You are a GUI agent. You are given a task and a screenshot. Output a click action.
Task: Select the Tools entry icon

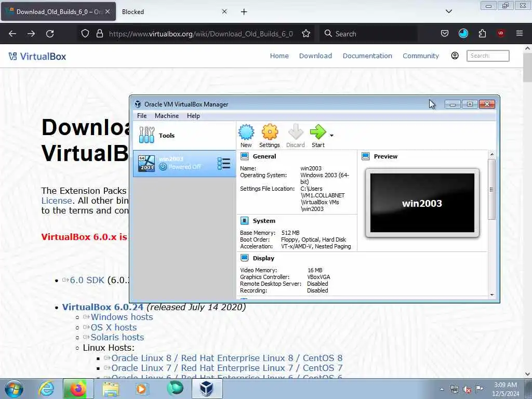click(147, 135)
